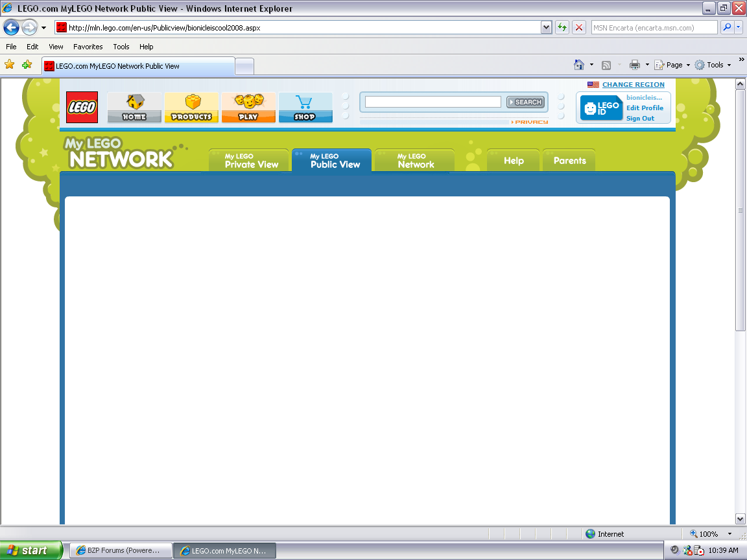
Task: Open LEGO Products section
Action: [191, 108]
